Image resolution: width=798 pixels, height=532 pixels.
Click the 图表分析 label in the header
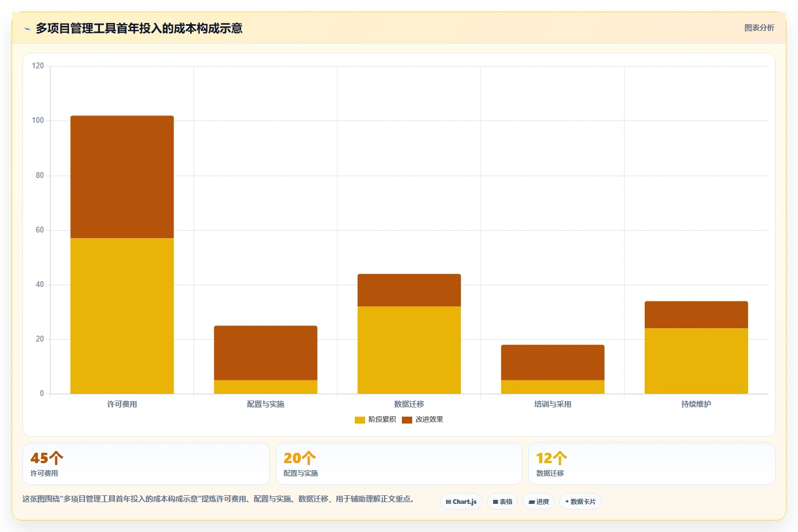click(x=759, y=28)
